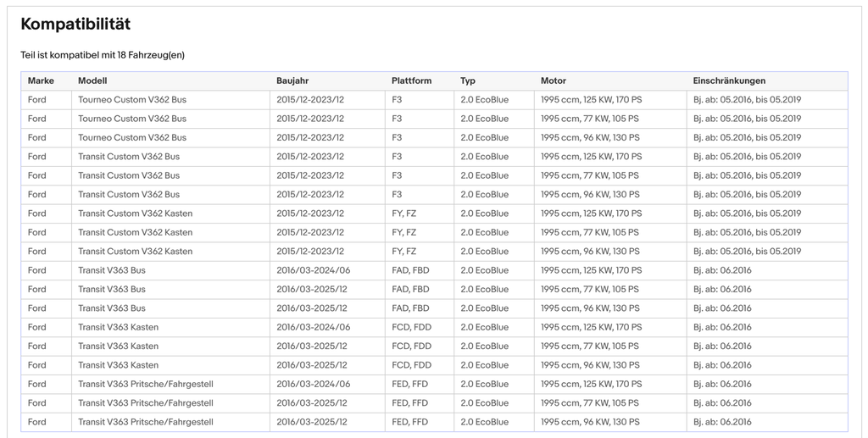Click the Motor column header
Screen dimensions: 868x438
pyautogui.click(x=554, y=80)
